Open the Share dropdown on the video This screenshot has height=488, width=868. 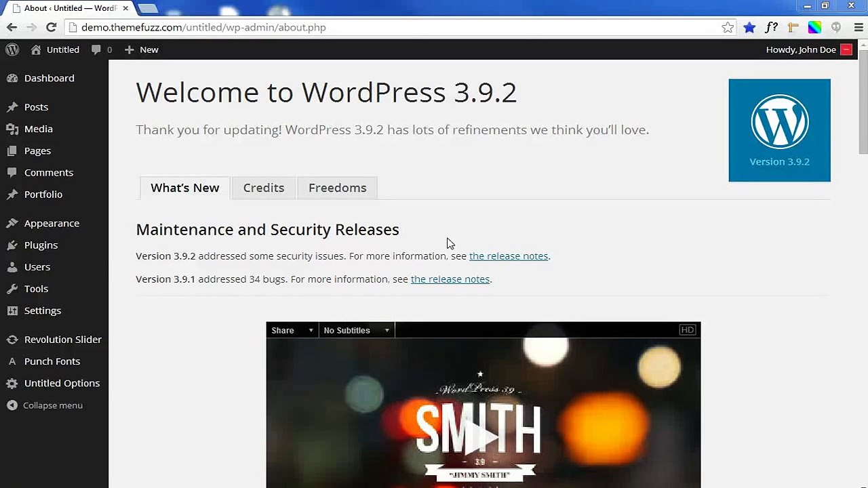(x=292, y=330)
